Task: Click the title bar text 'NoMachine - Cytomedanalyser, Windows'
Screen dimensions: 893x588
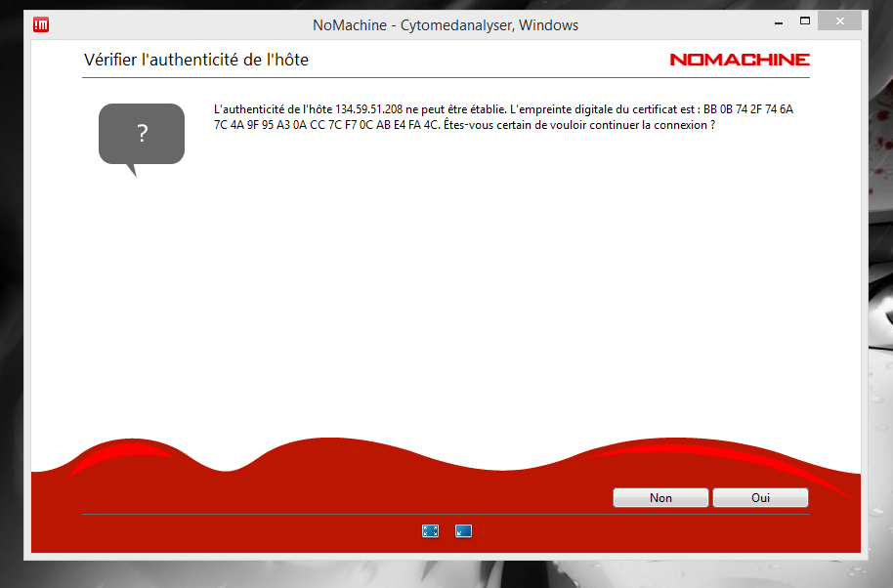Action: 446,25
